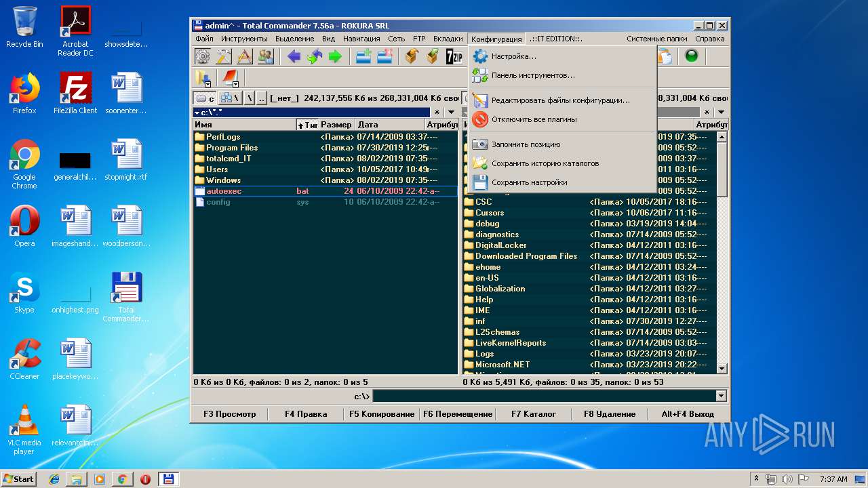Image resolution: width=868 pixels, height=488 pixels.
Task: Select the config sys file
Action: [325, 202]
